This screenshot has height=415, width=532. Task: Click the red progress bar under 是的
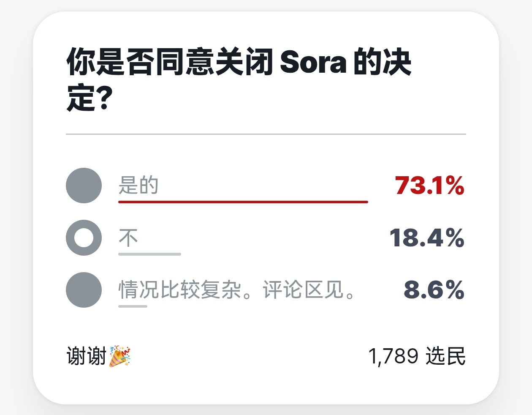click(x=243, y=202)
